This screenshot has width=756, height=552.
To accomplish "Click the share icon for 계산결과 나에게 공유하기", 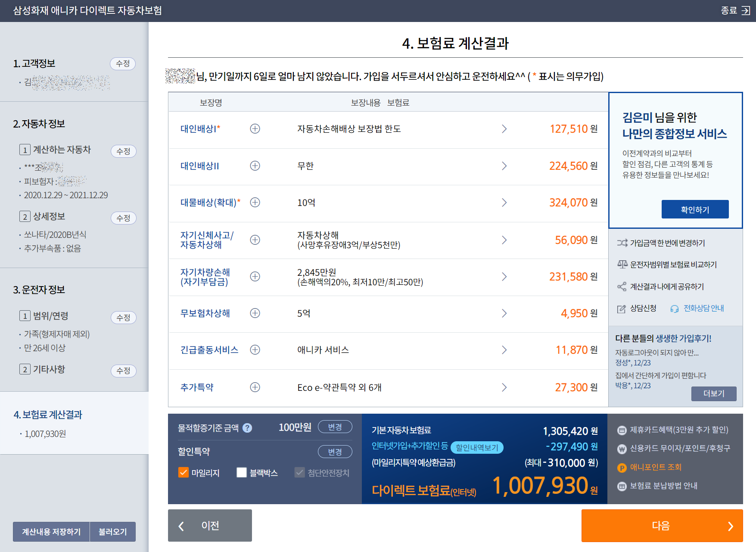I will pos(622,287).
